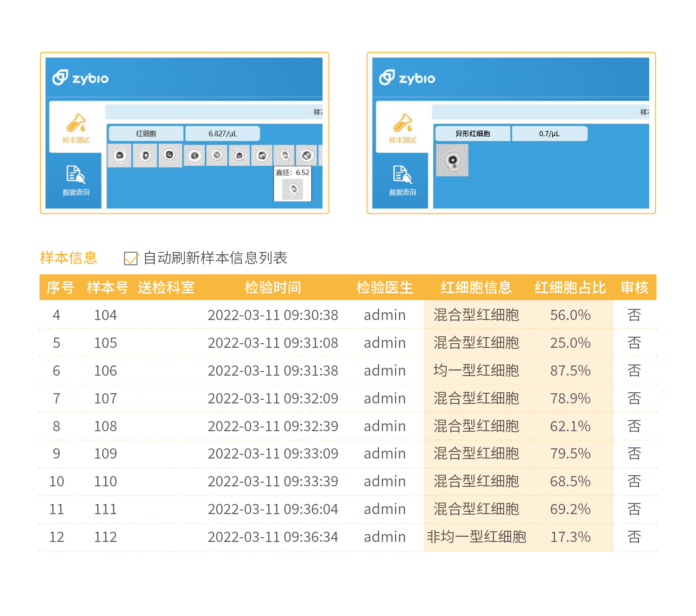Image resolution: width=696 pixels, height=616 pixels.
Task: Open data query icon in left panel
Action: [76, 175]
